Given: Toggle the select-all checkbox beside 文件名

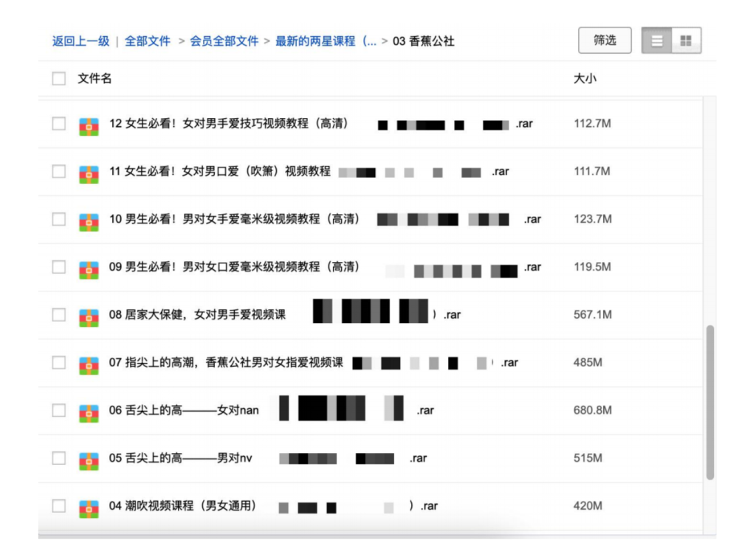Looking at the screenshot, I should click(x=59, y=78).
